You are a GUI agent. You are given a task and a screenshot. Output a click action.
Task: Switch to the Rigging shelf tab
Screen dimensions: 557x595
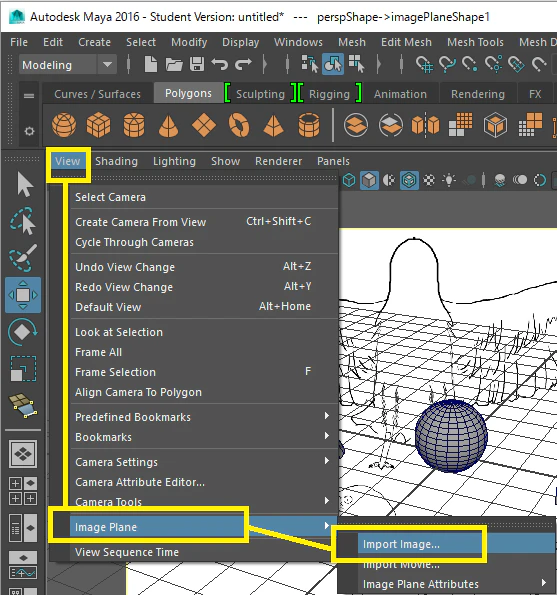tap(329, 94)
